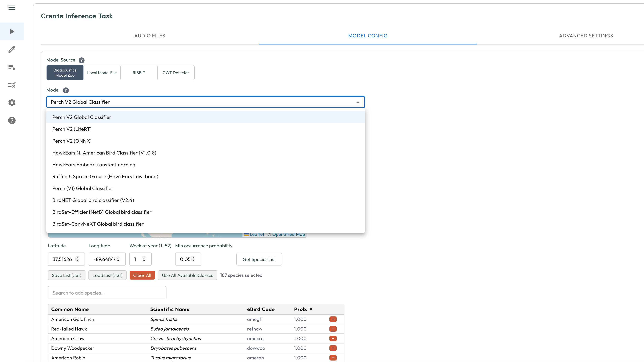Select Local Model File source
Screen dimensions: 644x362
click(x=102, y=73)
